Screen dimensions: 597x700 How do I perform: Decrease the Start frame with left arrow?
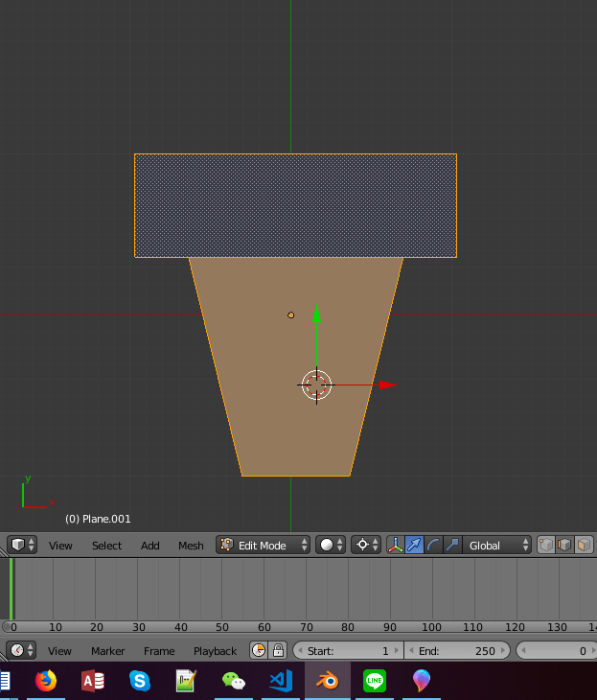click(300, 650)
